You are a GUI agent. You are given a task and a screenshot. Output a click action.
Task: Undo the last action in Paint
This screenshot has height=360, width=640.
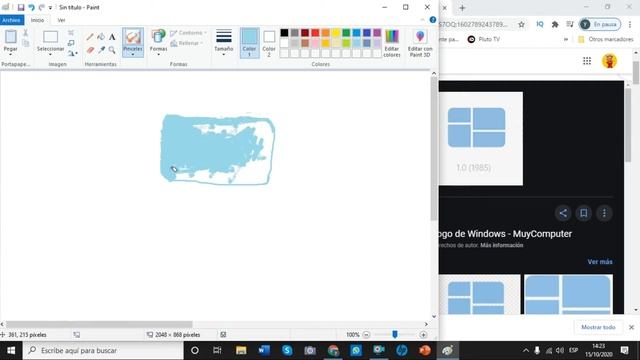pyautogui.click(x=31, y=7)
